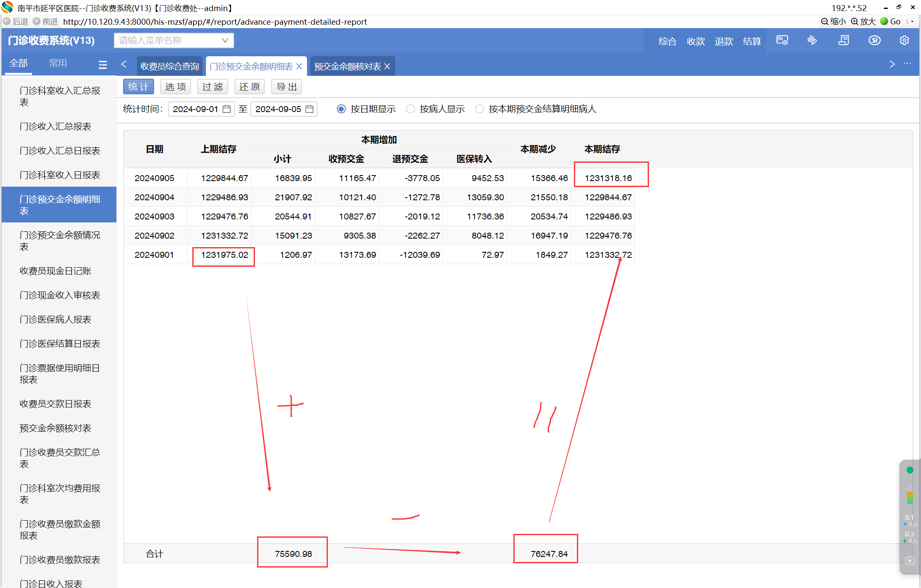Click the end date 2024-09-05 field
The width and height of the screenshot is (921, 588).
(x=278, y=109)
